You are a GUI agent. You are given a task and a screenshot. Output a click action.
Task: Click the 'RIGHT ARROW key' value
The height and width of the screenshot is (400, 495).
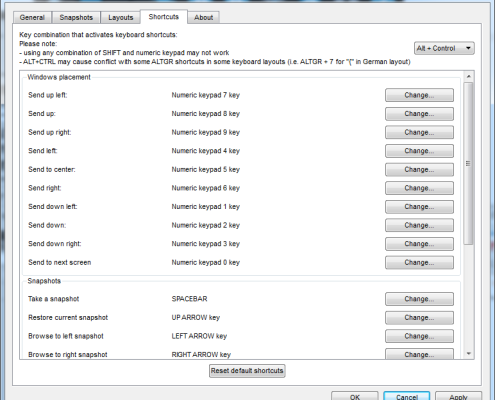tap(201, 354)
